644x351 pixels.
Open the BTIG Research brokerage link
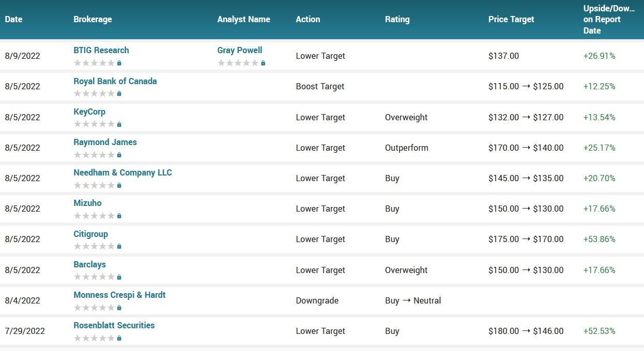101,50
